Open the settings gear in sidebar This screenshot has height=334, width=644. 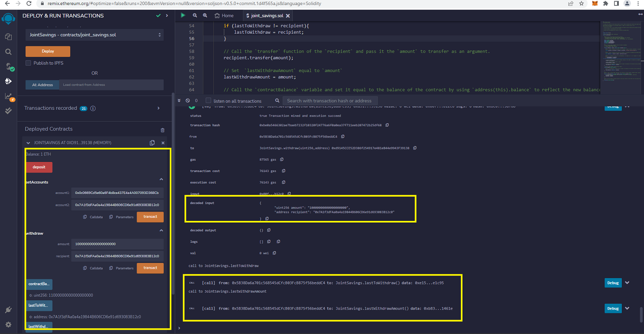pyautogui.click(x=8, y=325)
